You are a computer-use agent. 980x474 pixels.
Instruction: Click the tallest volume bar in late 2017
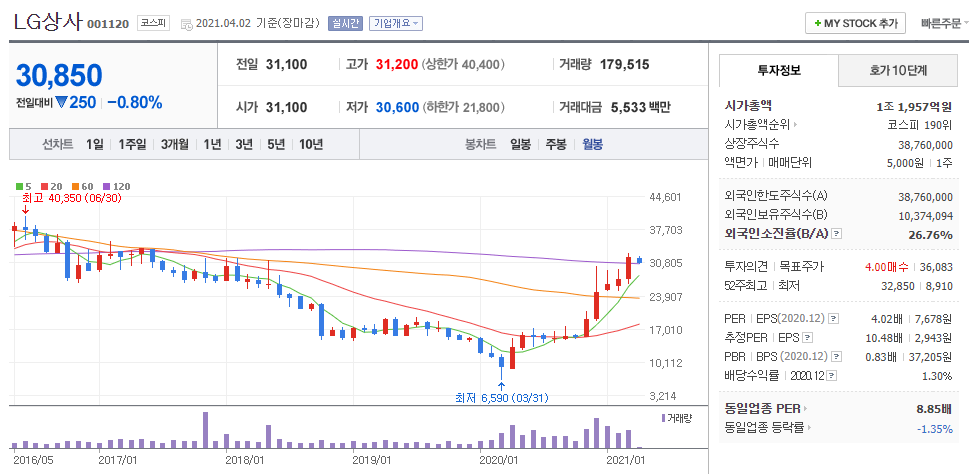(x=206, y=430)
